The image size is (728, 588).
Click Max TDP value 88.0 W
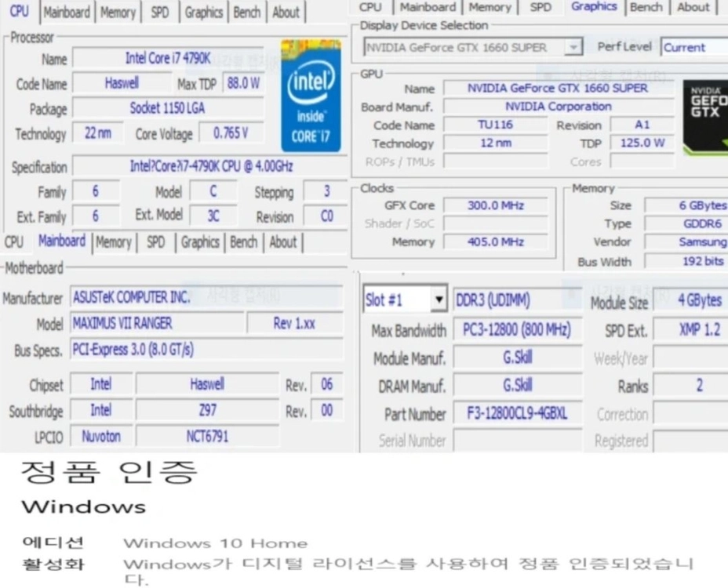click(243, 84)
